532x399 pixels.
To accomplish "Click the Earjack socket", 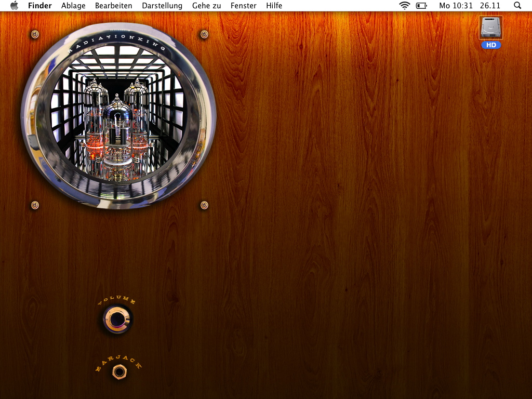I will tap(119, 372).
